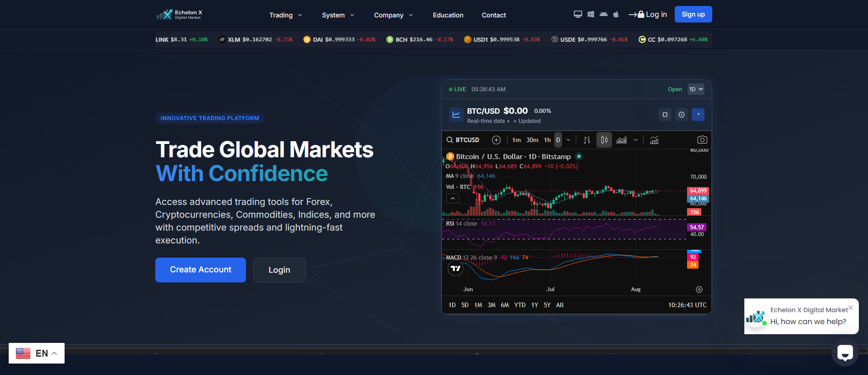Screen dimensions: 868x375
Task: Select the 5Y date range
Action: (547, 305)
